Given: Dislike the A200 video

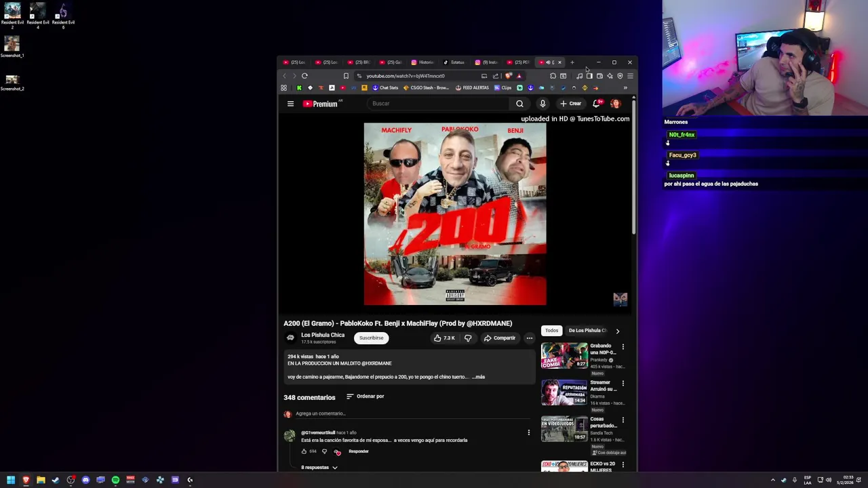Looking at the screenshot, I should point(468,338).
